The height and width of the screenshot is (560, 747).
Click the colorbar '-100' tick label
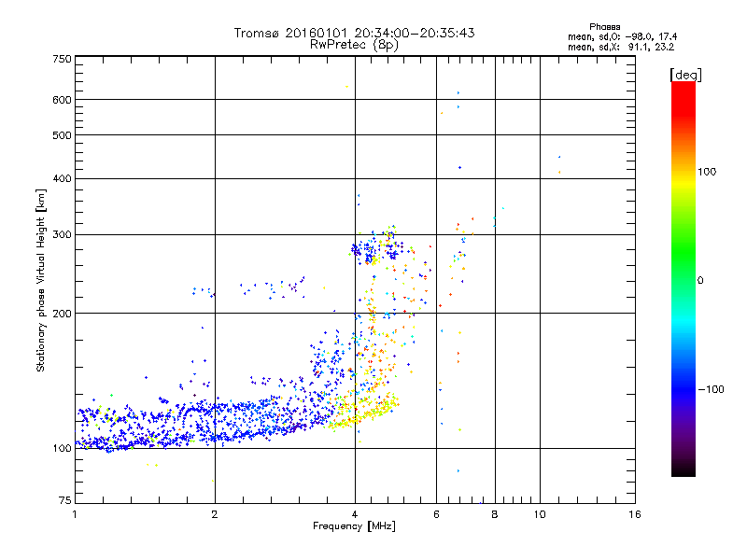coord(711,389)
